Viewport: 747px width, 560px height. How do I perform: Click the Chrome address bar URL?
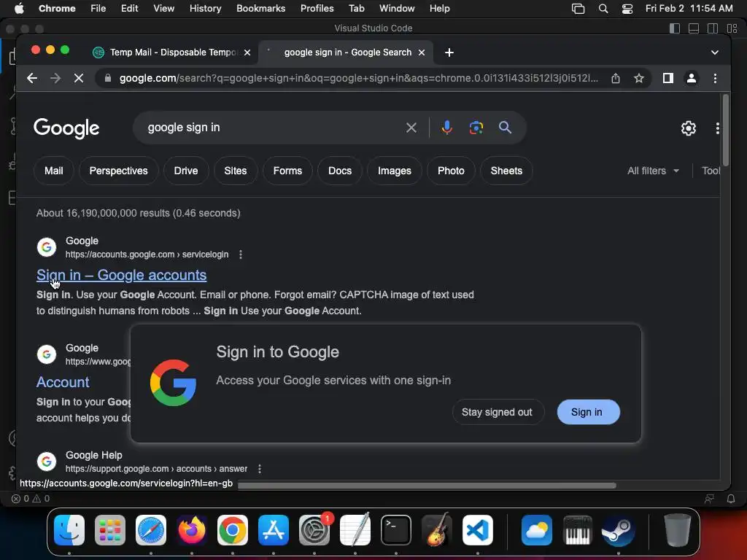pos(358,78)
